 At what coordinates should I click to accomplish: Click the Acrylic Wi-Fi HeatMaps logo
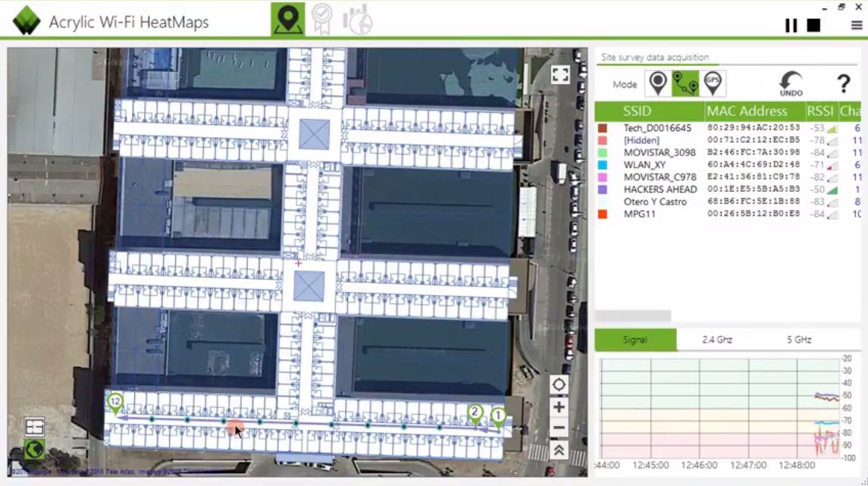27,21
